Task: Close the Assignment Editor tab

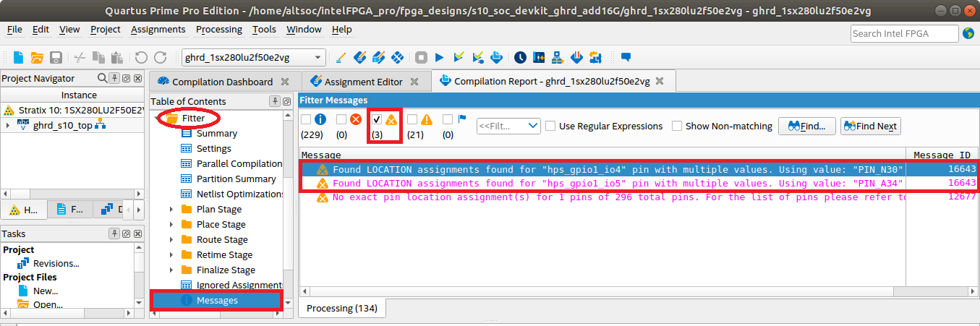Action: point(414,82)
